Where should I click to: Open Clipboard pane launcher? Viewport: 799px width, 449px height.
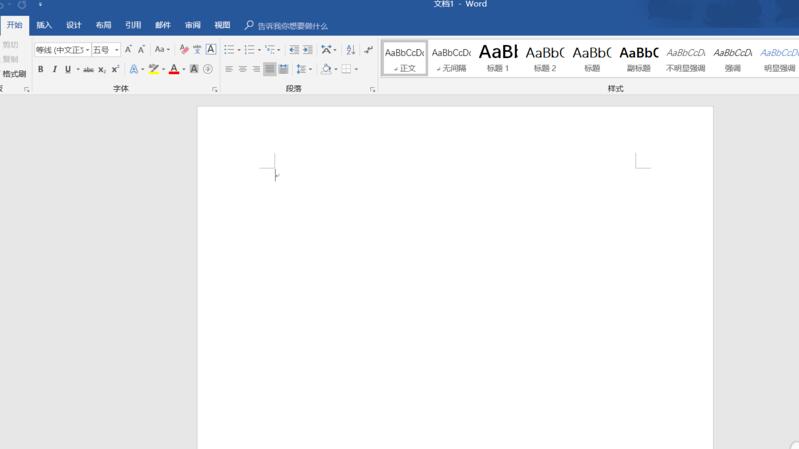[26, 90]
